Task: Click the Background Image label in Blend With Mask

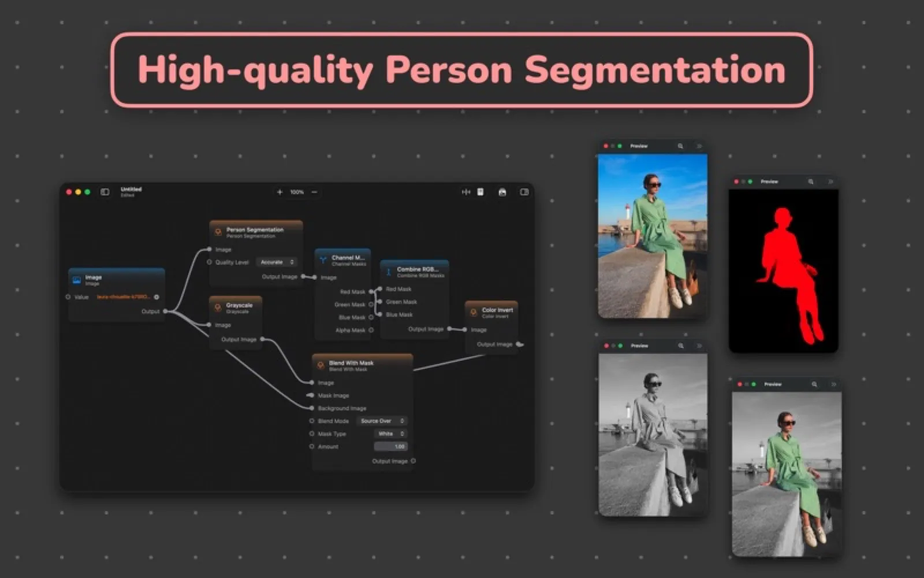Action: point(342,408)
